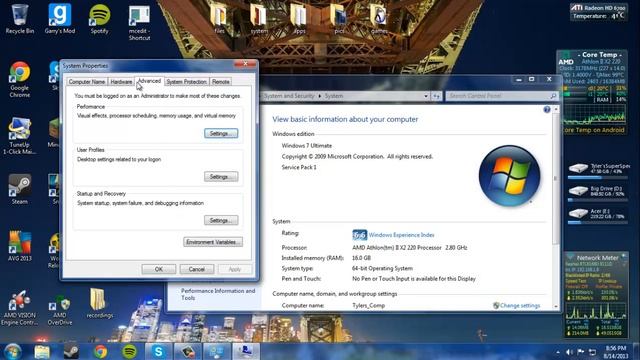Click OK in System Properties
640x360 pixels.
159,269
